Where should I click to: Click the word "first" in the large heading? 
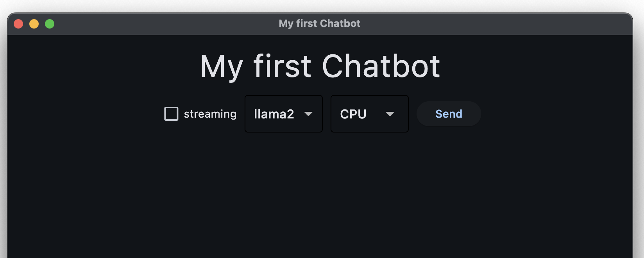[x=282, y=66]
